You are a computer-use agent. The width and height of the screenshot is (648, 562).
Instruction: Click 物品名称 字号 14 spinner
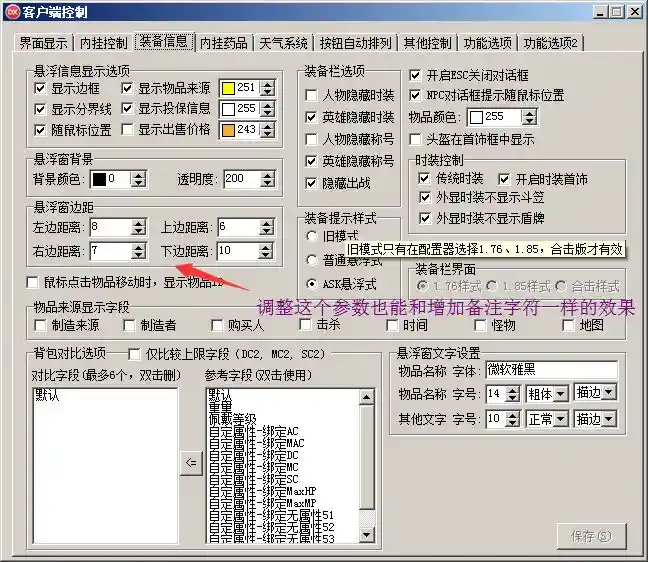[x=512, y=394]
